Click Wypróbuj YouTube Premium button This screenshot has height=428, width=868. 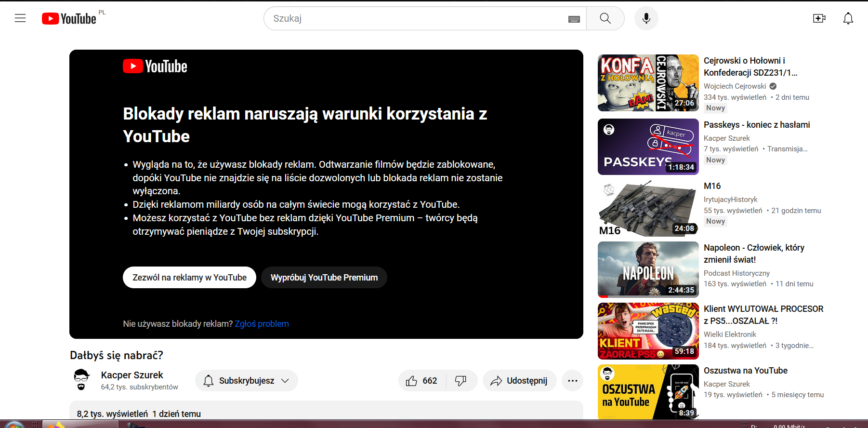click(324, 278)
